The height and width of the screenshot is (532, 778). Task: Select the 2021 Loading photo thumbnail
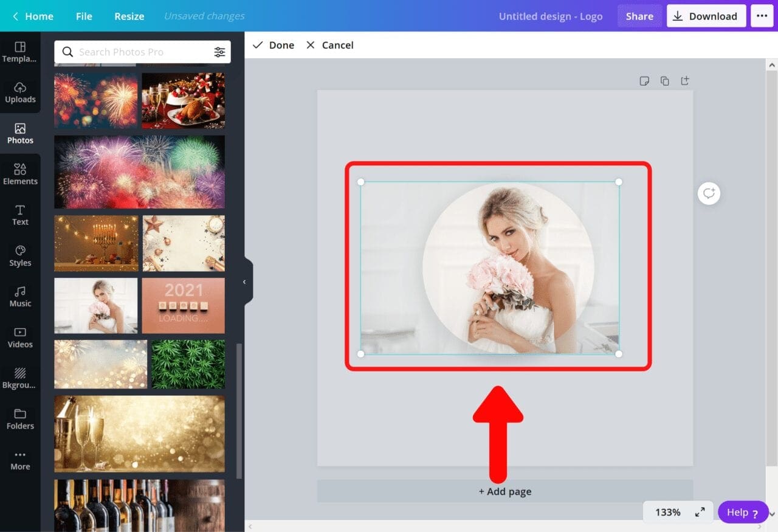pos(183,305)
